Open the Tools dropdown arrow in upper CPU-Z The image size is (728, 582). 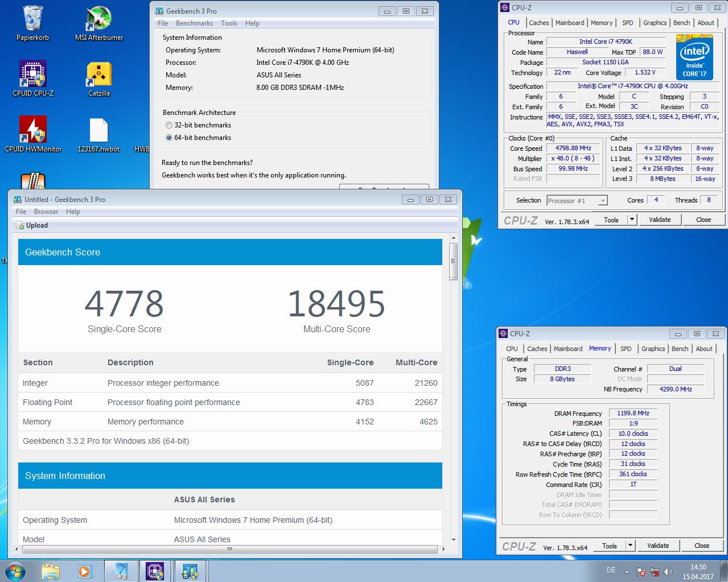click(632, 220)
